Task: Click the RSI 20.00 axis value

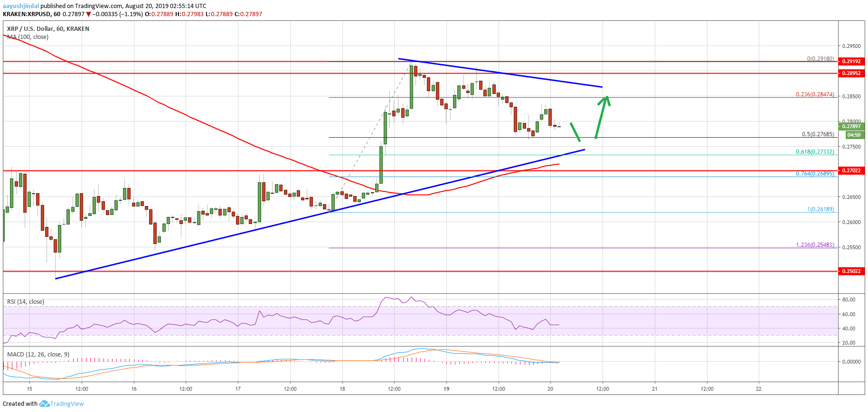Action: coord(849,343)
